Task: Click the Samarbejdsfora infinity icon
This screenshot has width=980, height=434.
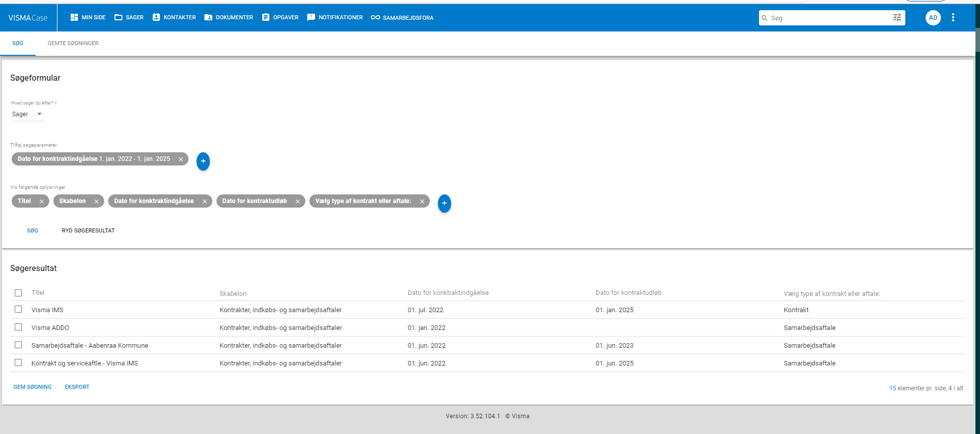Action: 375,17
